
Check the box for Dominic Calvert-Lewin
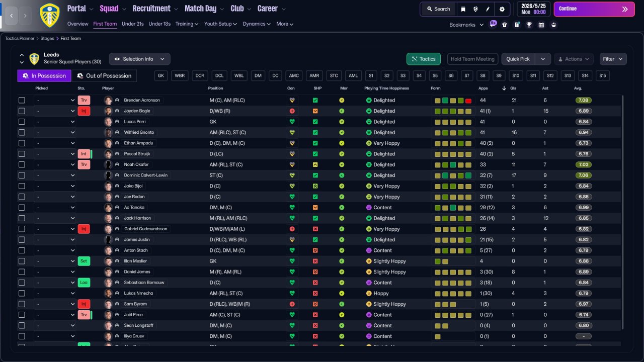(x=22, y=175)
